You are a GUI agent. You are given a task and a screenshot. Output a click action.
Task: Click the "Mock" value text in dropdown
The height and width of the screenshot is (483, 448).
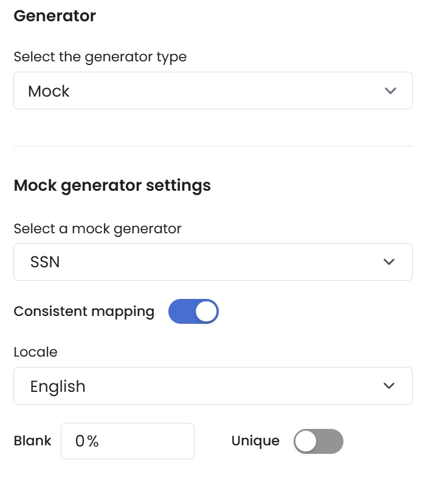coord(49,91)
